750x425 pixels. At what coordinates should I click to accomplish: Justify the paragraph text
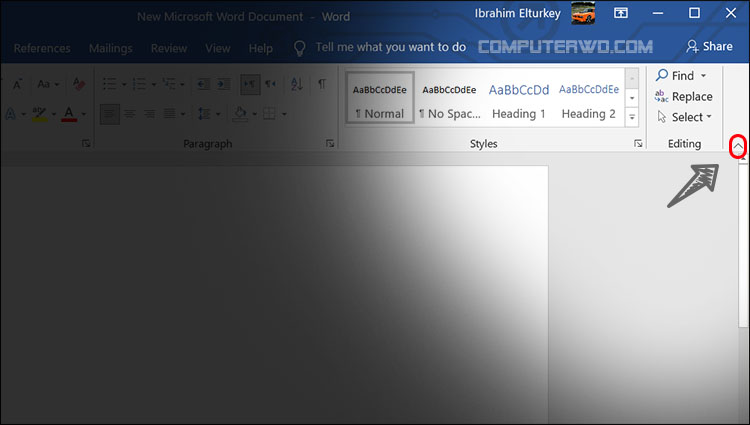[169, 114]
